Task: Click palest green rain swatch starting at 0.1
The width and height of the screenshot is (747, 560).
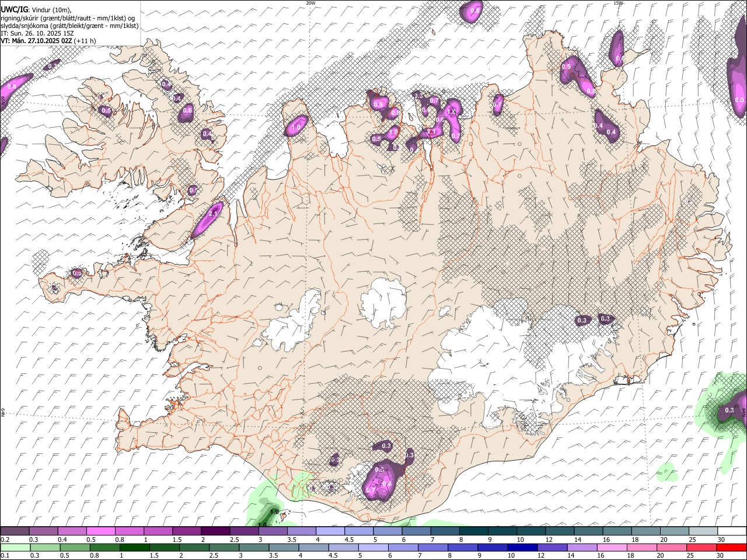Action: pos(15,547)
